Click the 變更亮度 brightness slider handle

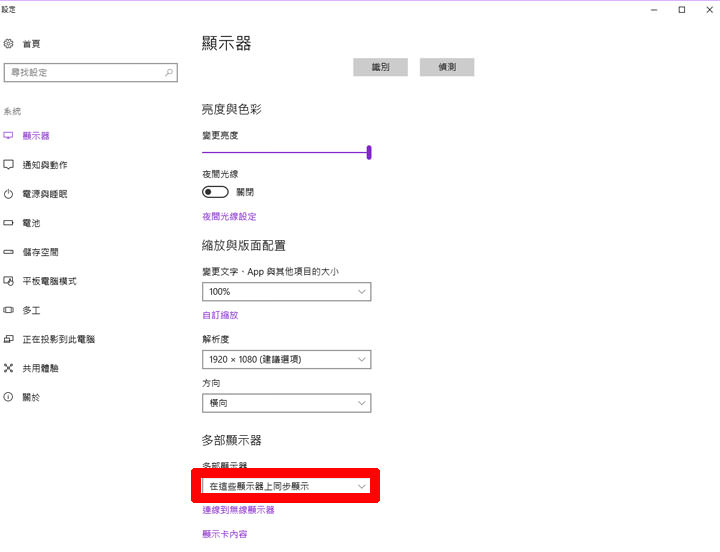(x=369, y=152)
